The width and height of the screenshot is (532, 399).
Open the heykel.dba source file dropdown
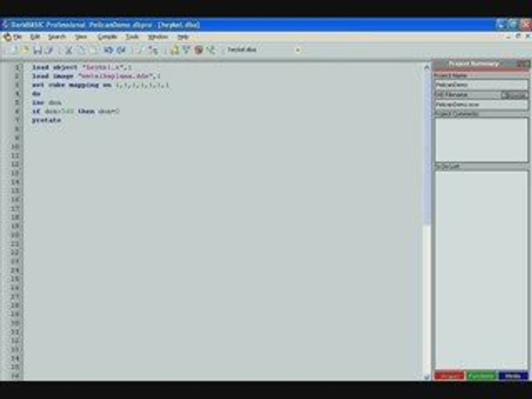point(298,50)
